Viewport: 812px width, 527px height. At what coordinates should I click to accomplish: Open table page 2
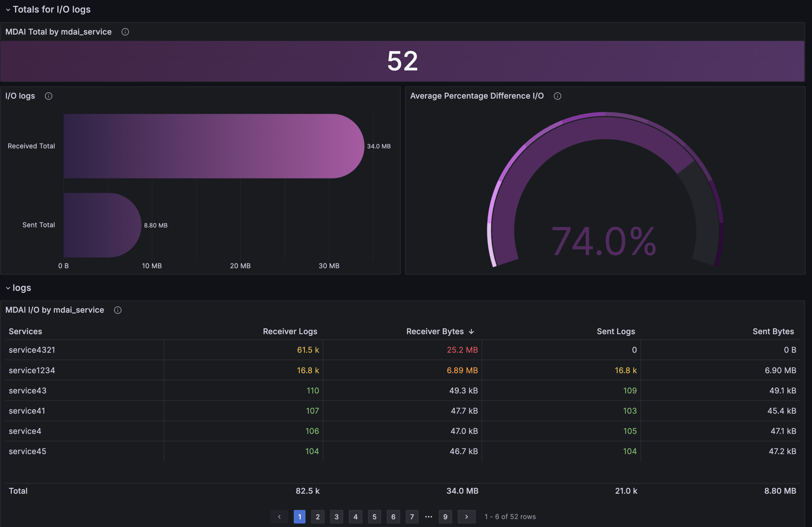[x=318, y=517]
